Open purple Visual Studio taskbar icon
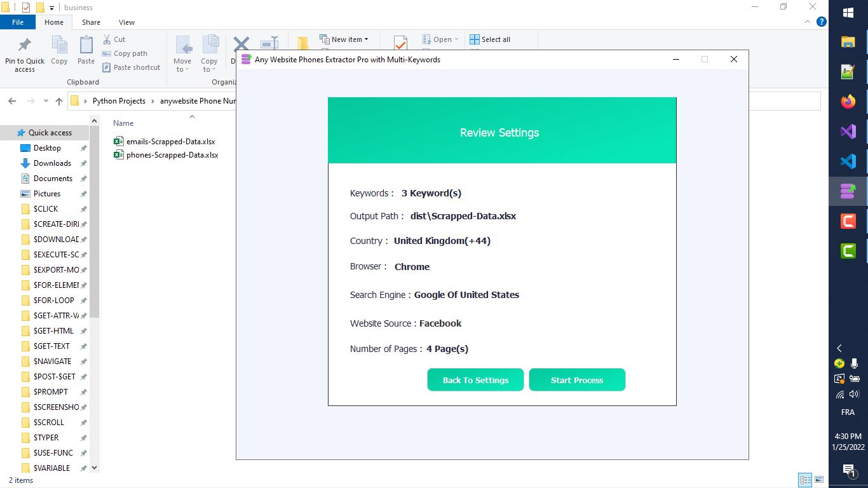Image resolution: width=868 pixels, height=488 pixels. pos(848,132)
